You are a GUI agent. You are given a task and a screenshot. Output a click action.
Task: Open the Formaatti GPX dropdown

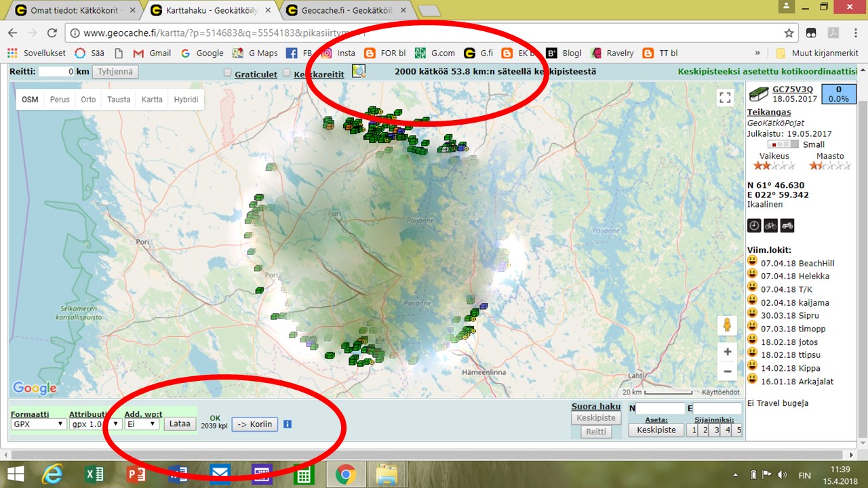pyautogui.click(x=39, y=424)
